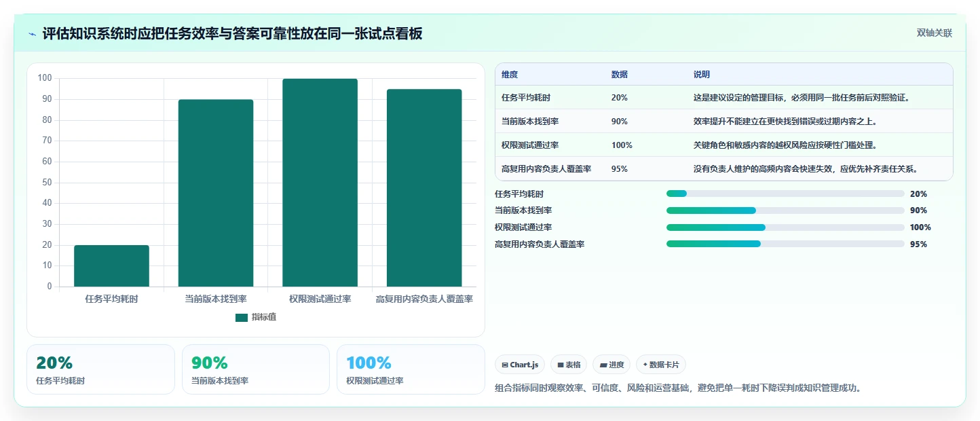
Task: Open the 90% 当前版本找到率 data card
Action: point(256,369)
